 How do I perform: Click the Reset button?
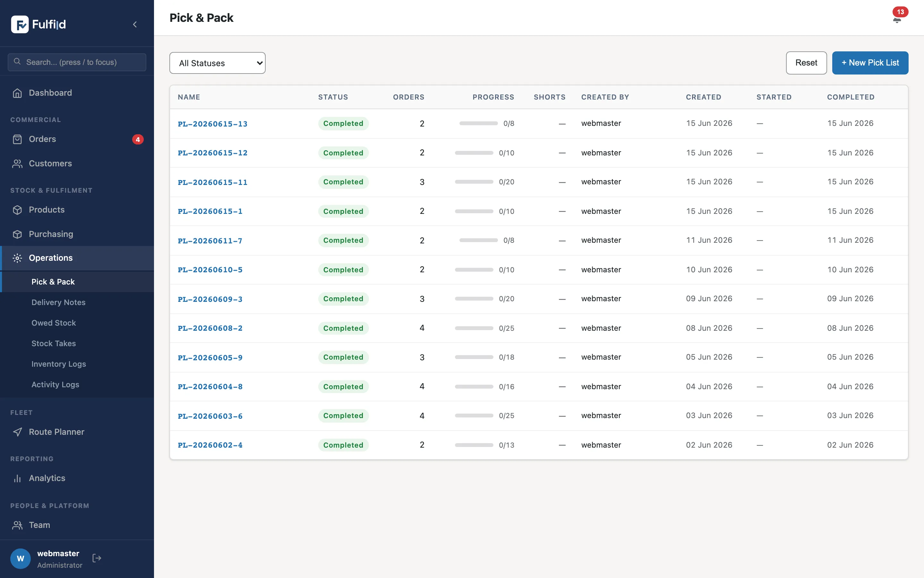806,63
